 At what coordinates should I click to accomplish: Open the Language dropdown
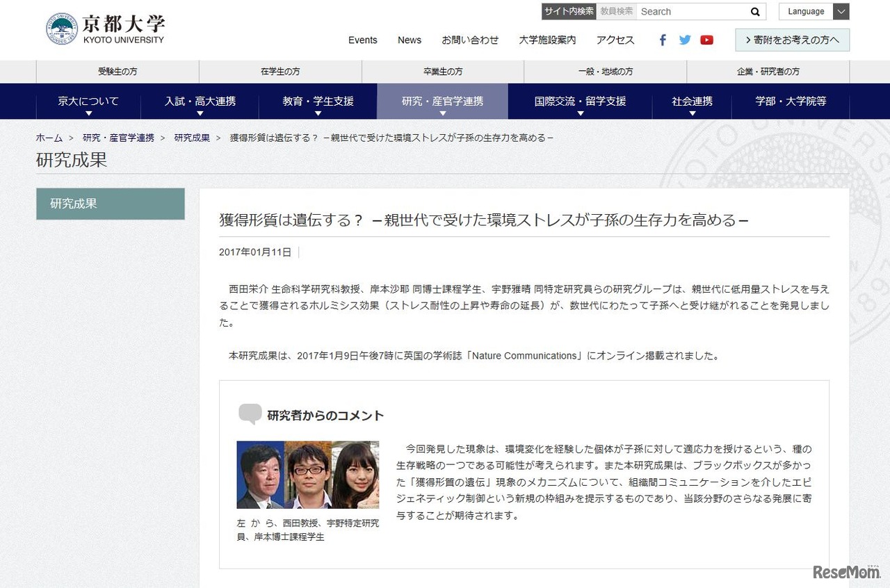pos(814,11)
